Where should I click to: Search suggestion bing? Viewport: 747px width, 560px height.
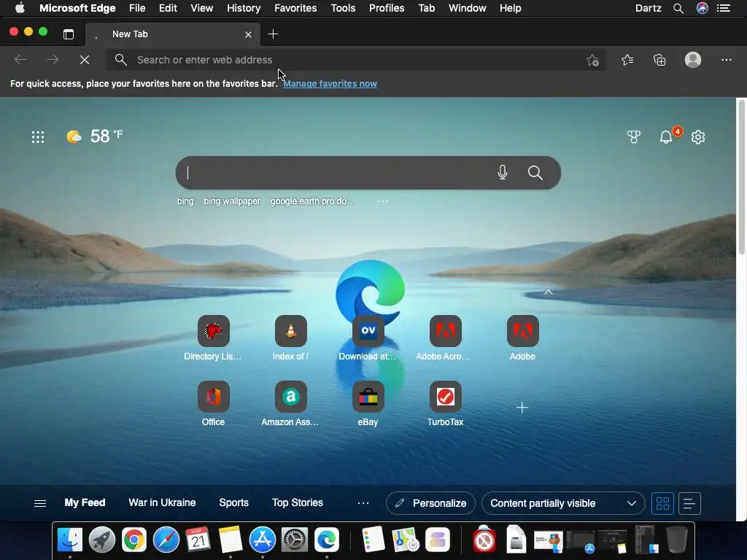tap(185, 201)
